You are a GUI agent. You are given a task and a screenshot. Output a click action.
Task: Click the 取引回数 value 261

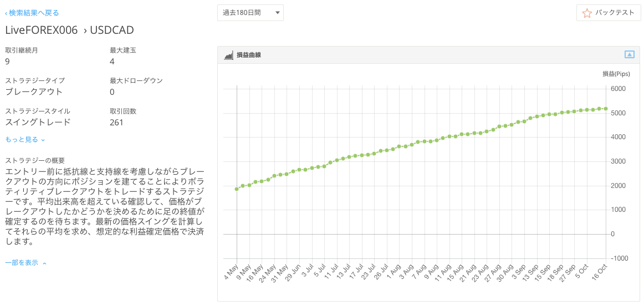[116, 123]
